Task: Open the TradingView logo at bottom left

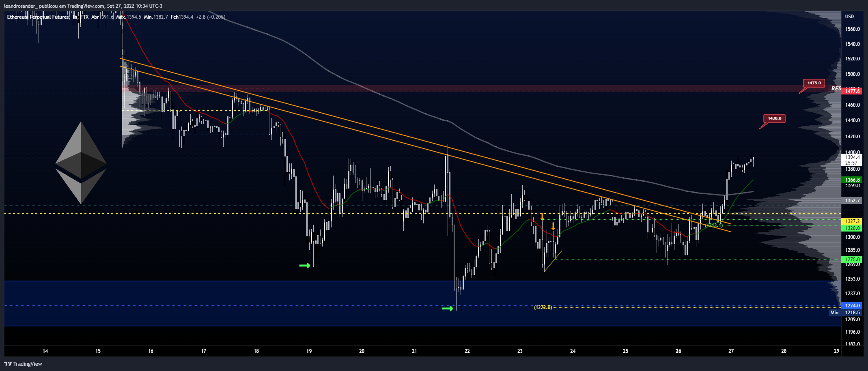Action: point(23,364)
